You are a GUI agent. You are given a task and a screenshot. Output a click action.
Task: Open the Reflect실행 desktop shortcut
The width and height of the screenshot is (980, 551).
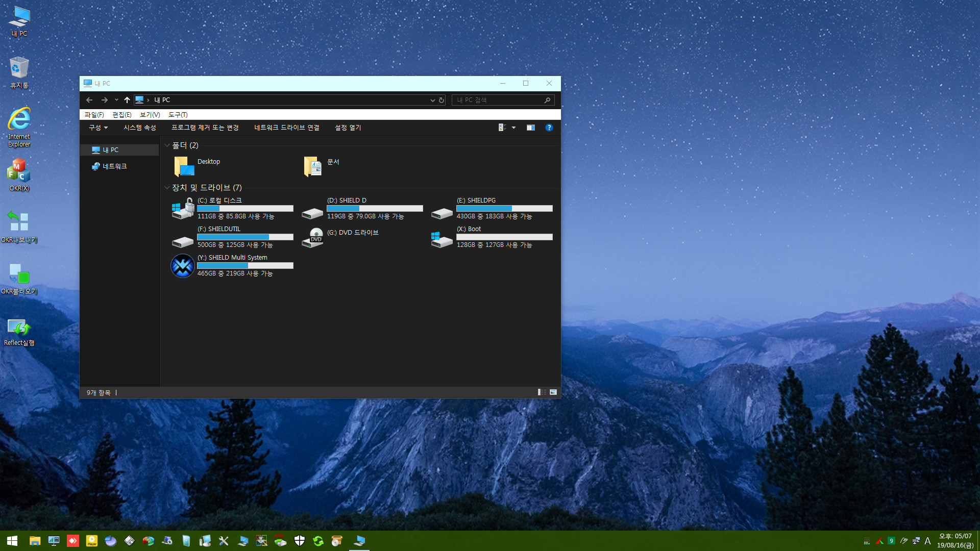tap(19, 332)
